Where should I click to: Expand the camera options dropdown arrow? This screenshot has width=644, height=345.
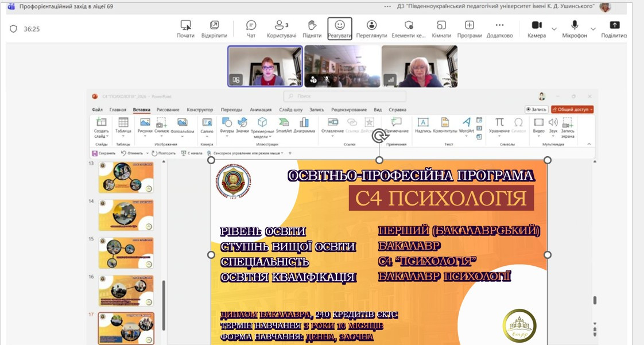[554, 29]
